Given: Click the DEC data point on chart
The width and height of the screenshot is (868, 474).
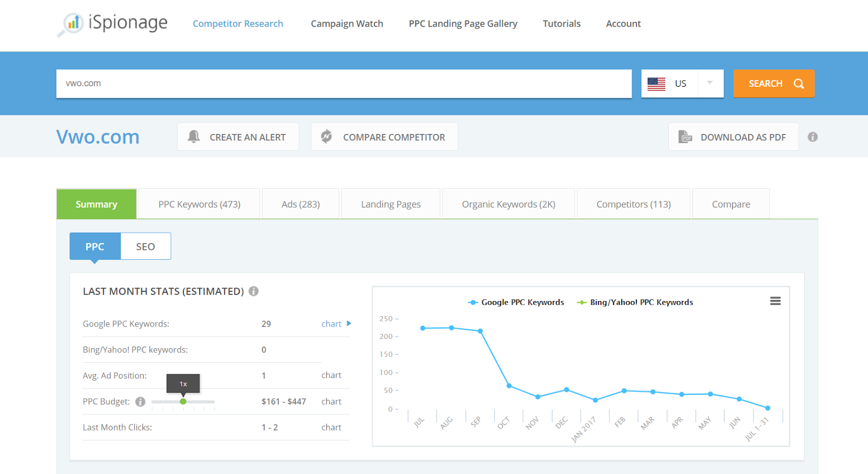Looking at the screenshot, I should tap(566, 389).
